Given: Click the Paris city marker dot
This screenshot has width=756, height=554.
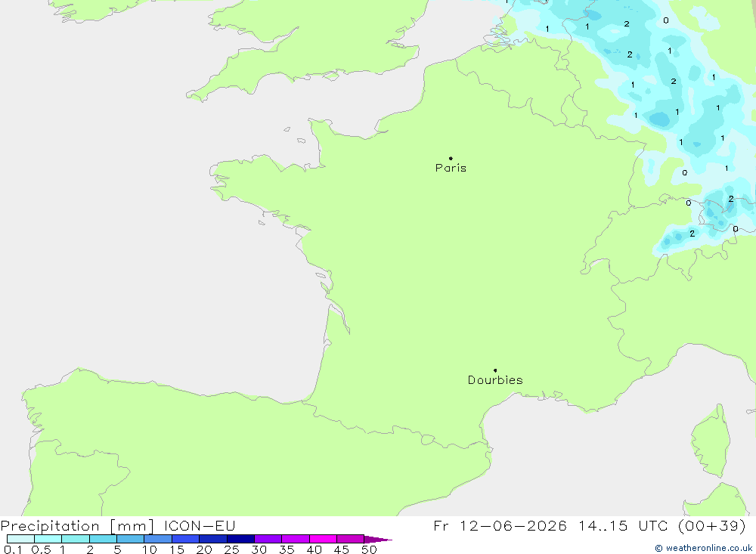Looking at the screenshot, I should pyautogui.click(x=451, y=158).
